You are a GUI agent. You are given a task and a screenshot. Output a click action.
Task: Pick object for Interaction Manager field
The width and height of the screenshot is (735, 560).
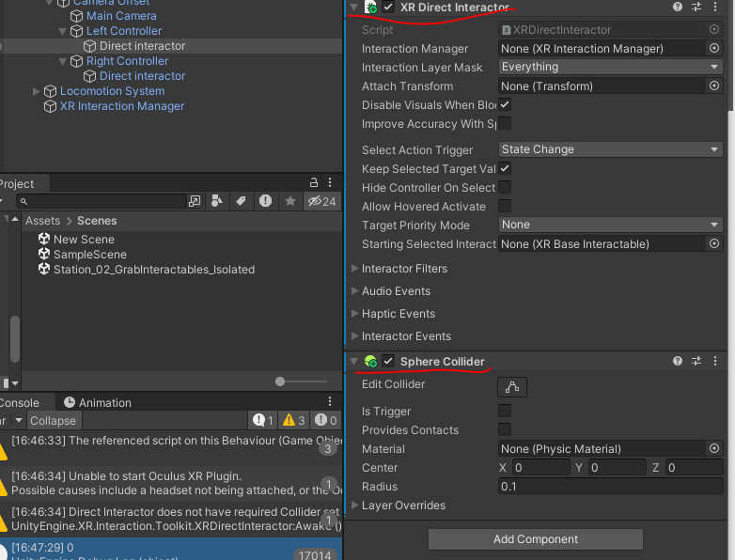tap(714, 48)
